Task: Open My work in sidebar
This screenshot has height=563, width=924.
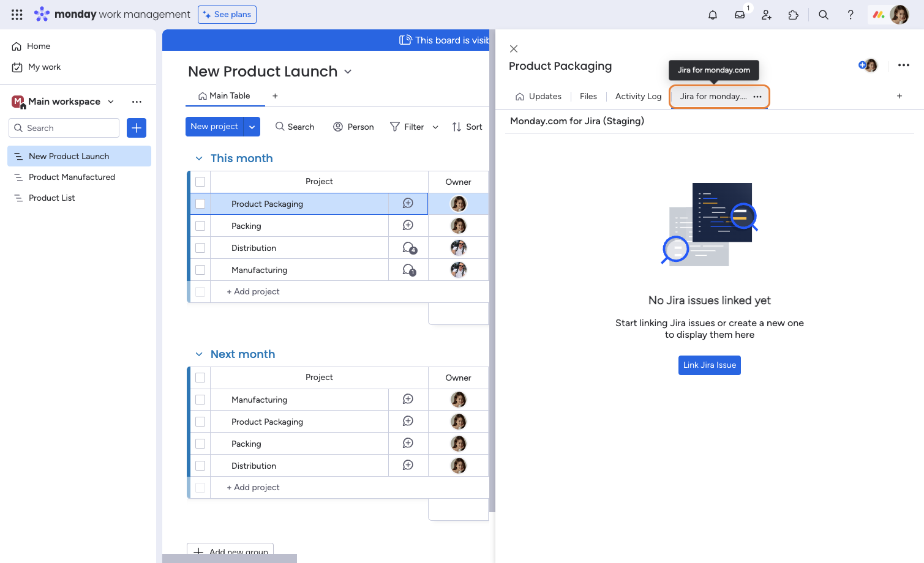Action: point(36,67)
